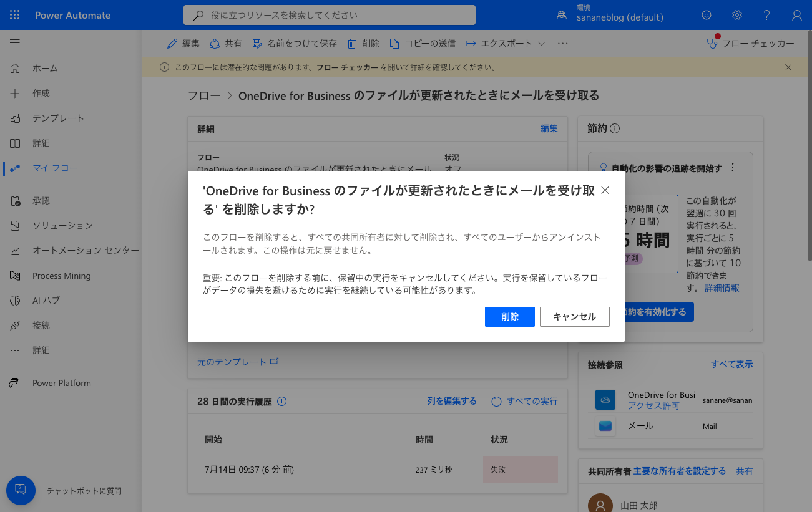This screenshot has height=512, width=812.
Task: Open 元のテンプレート link
Action: click(238, 362)
